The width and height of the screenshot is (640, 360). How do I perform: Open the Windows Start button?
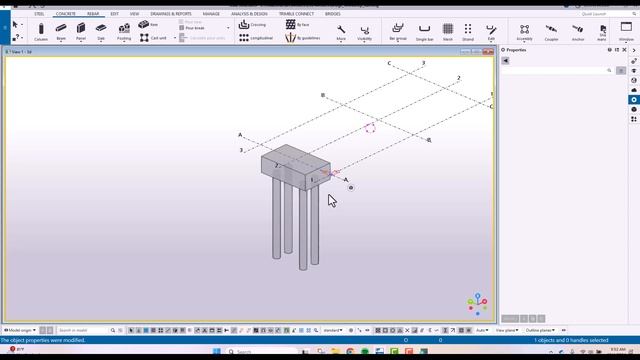[x=217, y=351]
